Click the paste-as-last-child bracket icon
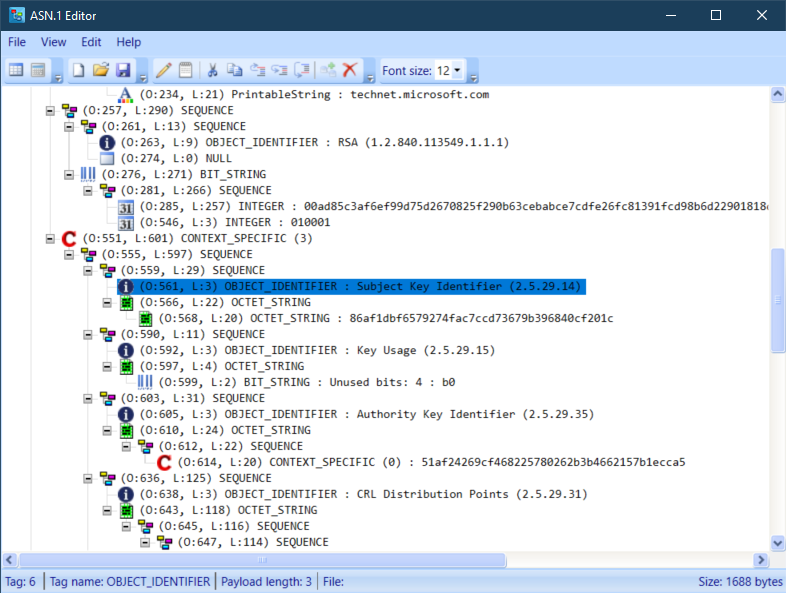Image resolution: width=786 pixels, height=593 pixels. coord(302,70)
